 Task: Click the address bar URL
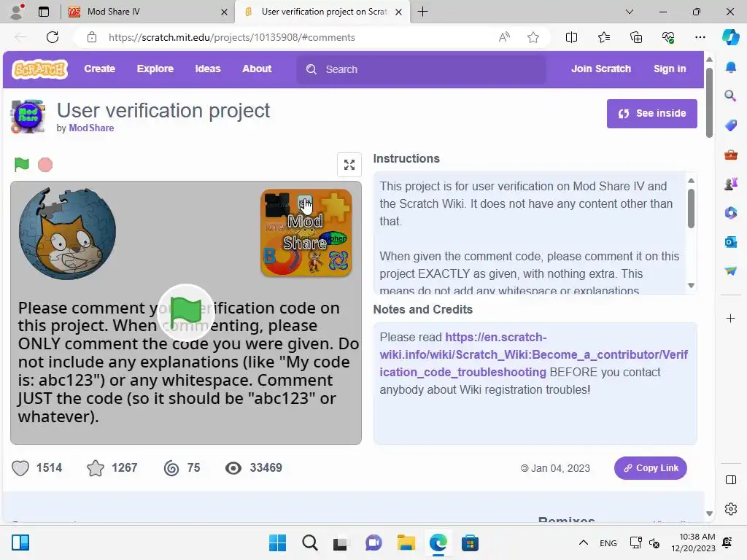pyautogui.click(x=231, y=37)
